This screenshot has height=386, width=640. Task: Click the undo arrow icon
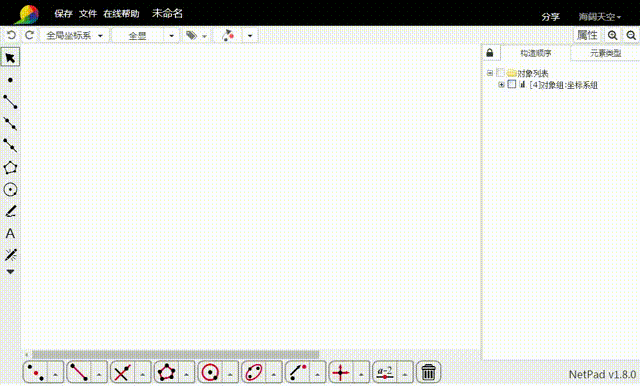click(11, 35)
